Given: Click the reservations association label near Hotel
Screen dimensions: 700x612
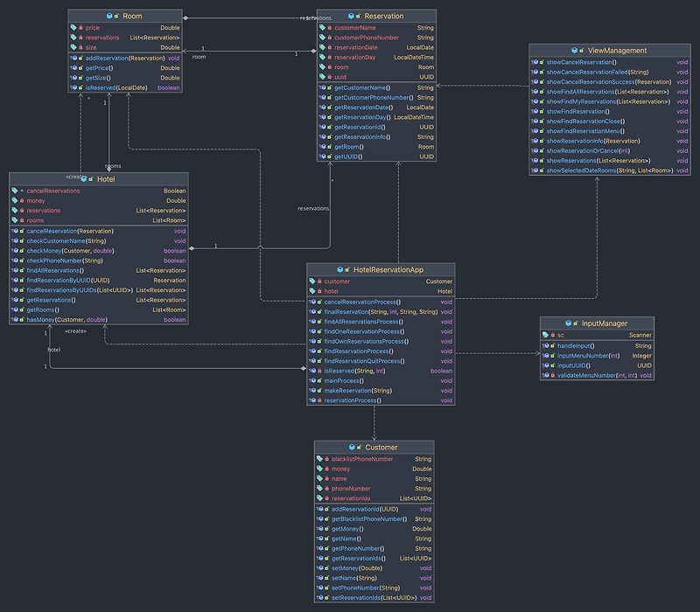Looking at the screenshot, I should point(313,208).
